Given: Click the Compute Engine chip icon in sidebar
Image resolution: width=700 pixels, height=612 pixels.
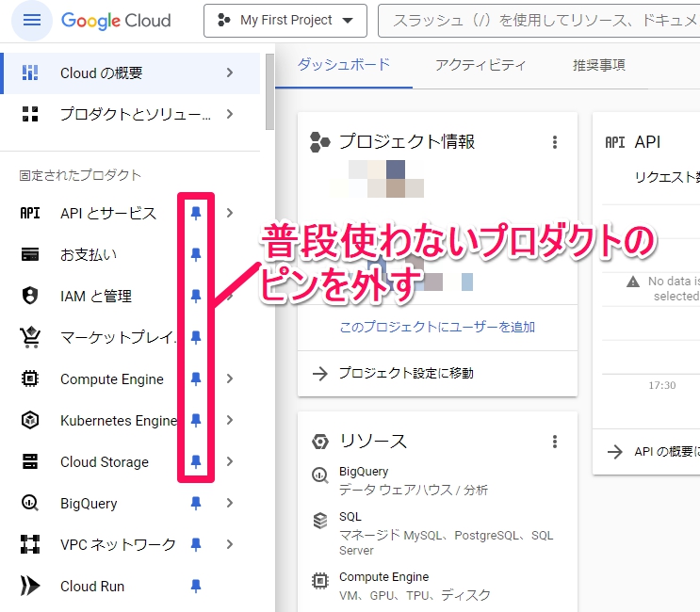Looking at the screenshot, I should point(30,378).
